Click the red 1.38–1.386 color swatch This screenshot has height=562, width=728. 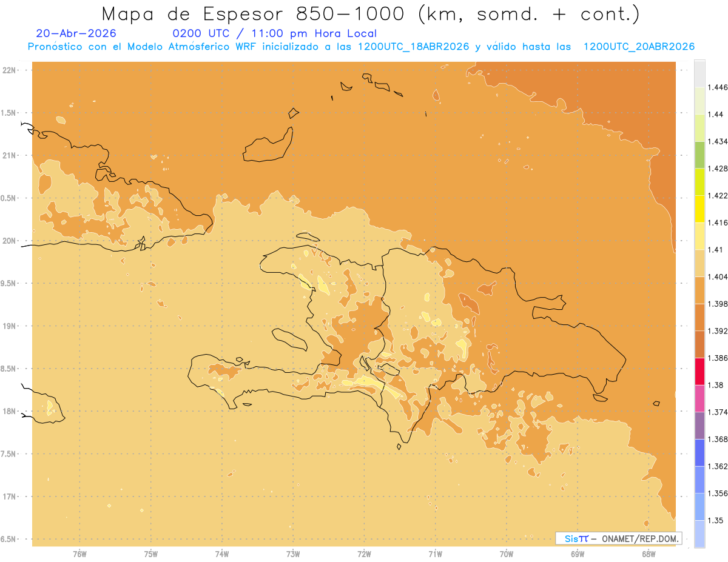point(699,371)
